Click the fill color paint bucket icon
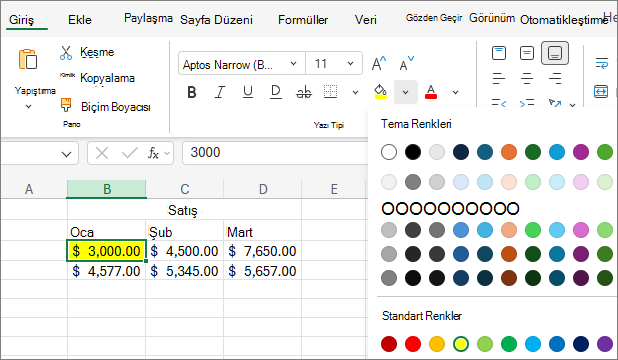This screenshot has height=360, width=618. click(380, 91)
